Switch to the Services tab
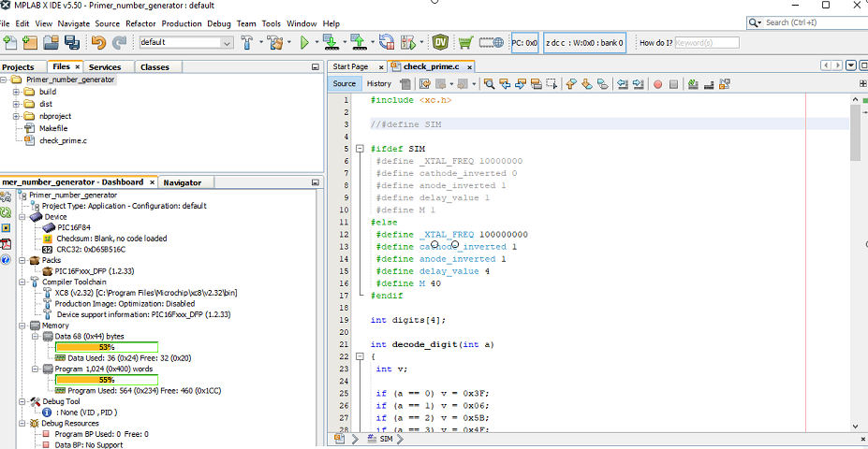868x449 pixels. coord(105,67)
